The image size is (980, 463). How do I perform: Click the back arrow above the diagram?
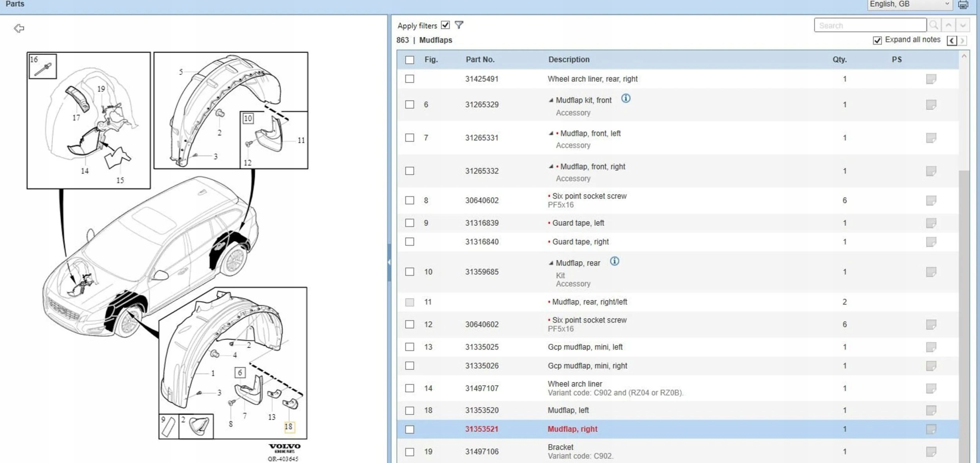coord(19,28)
